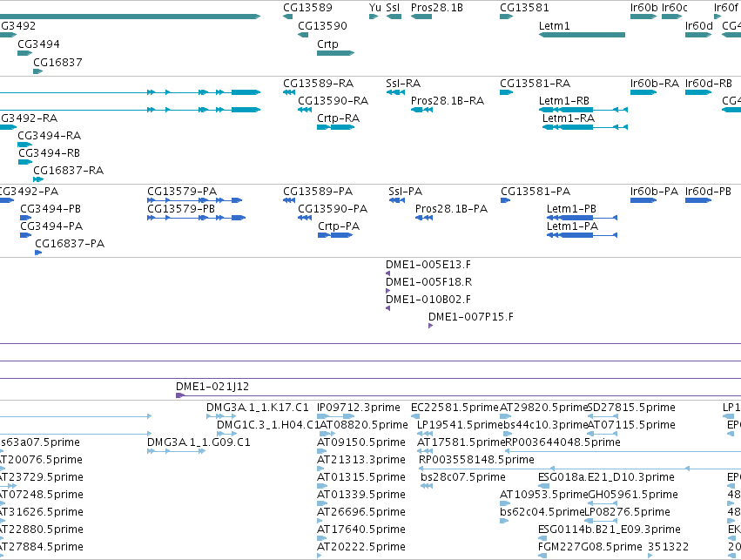741x560 pixels.
Task: Select the CG3494 gene label
Action: (x=39, y=44)
